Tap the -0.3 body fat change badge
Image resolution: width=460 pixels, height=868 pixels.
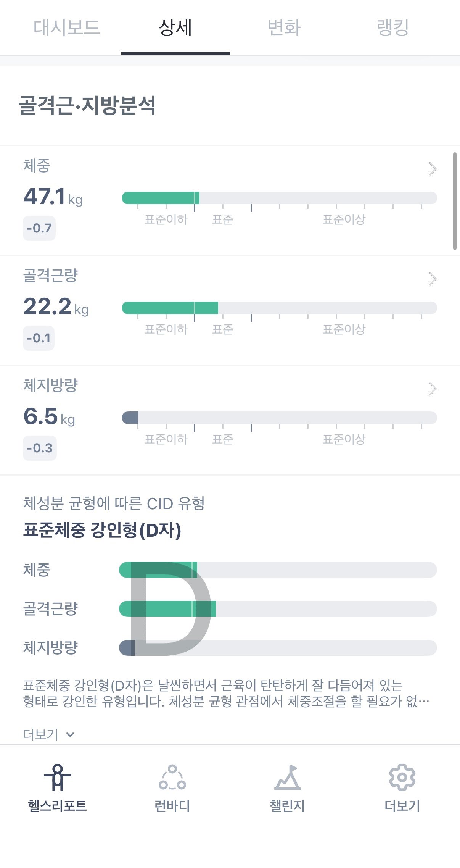(x=40, y=448)
